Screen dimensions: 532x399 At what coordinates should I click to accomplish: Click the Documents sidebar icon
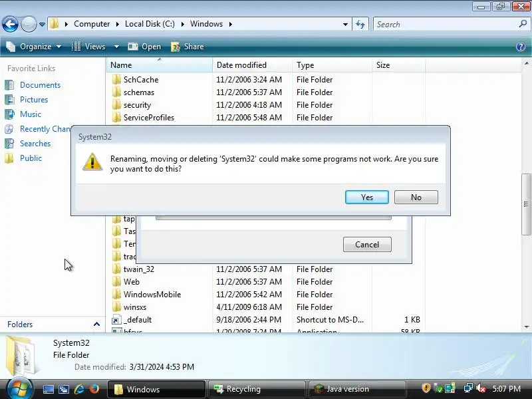pyautogui.click(x=9, y=85)
